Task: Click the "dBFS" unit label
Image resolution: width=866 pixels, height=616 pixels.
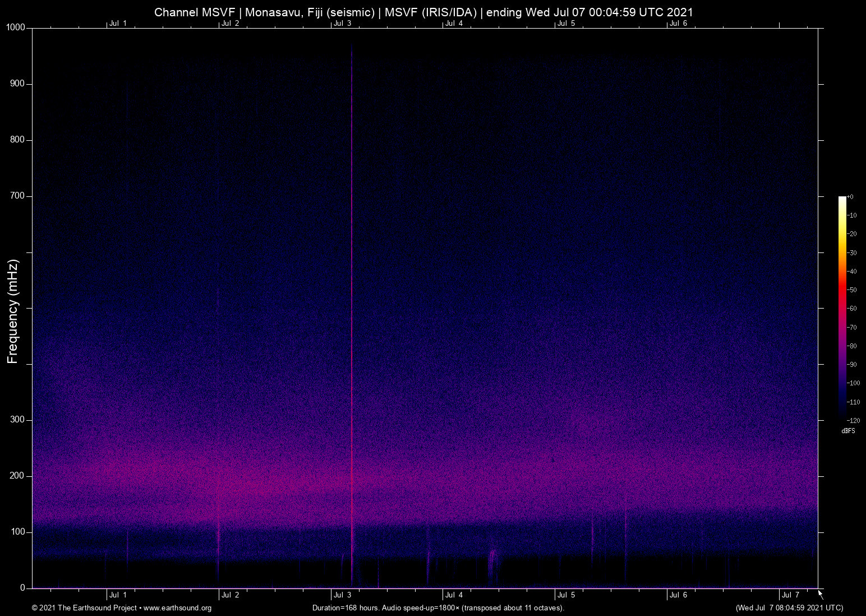Action: [x=848, y=431]
